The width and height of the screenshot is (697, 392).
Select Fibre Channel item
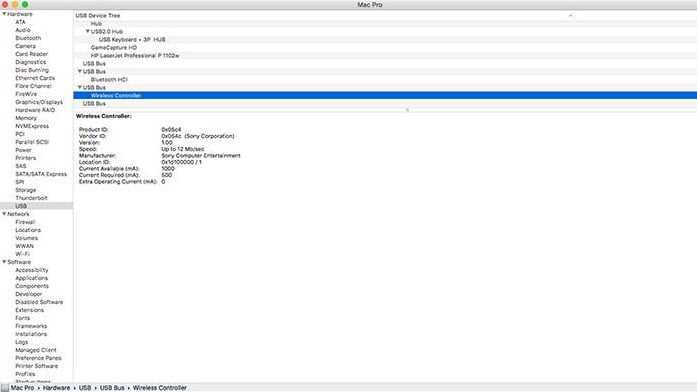pos(33,86)
